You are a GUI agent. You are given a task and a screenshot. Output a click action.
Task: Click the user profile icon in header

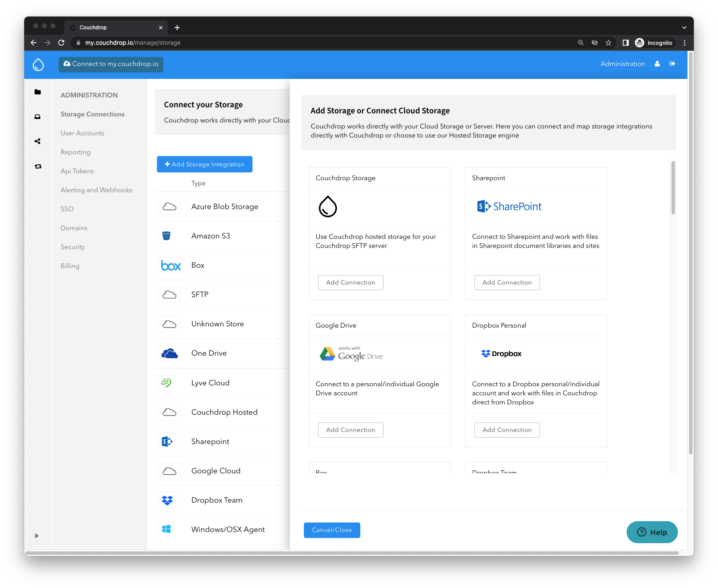657,64
